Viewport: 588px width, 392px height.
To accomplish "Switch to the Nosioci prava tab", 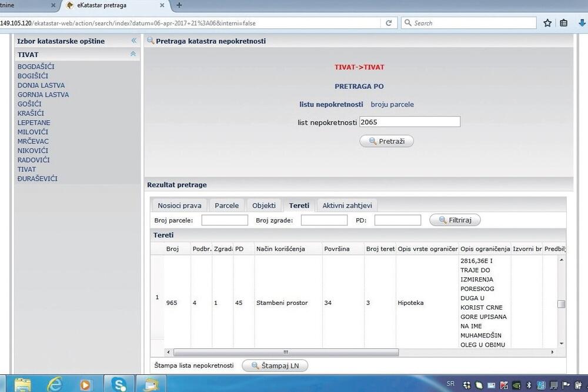I will click(x=179, y=205).
